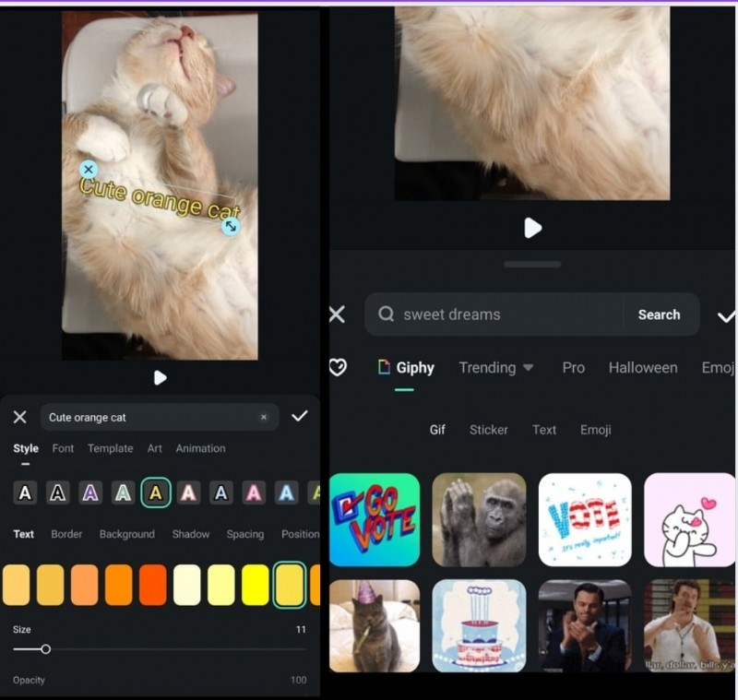Screen dimensions: 738x700
Task: Open the Halloween category tab
Action: pos(643,367)
